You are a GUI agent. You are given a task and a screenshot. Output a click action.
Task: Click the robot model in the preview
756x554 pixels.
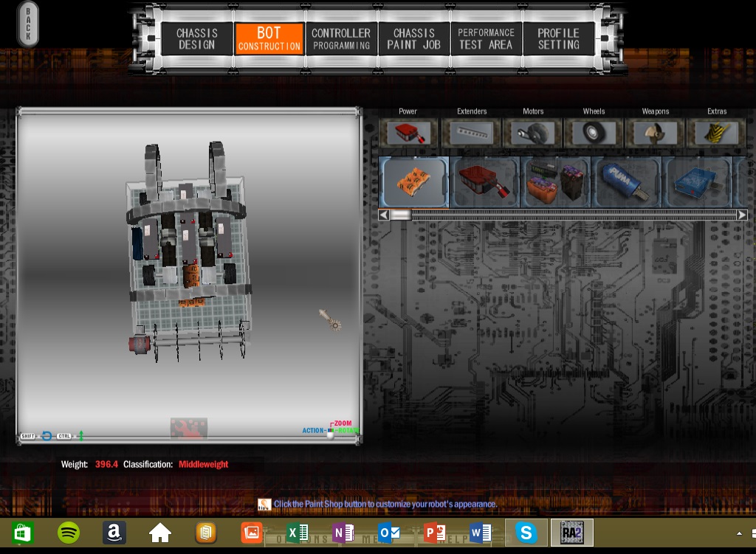[189, 252]
